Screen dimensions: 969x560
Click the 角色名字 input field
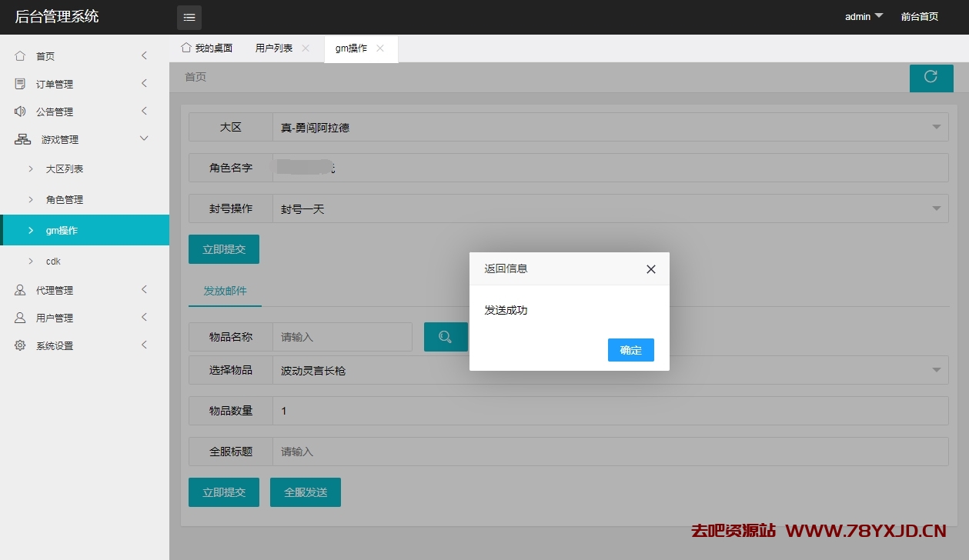pyautogui.click(x=610, y=168)
